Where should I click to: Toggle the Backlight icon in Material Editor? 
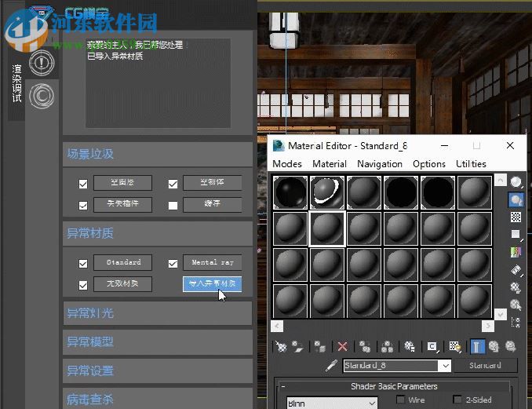(516, 199)
